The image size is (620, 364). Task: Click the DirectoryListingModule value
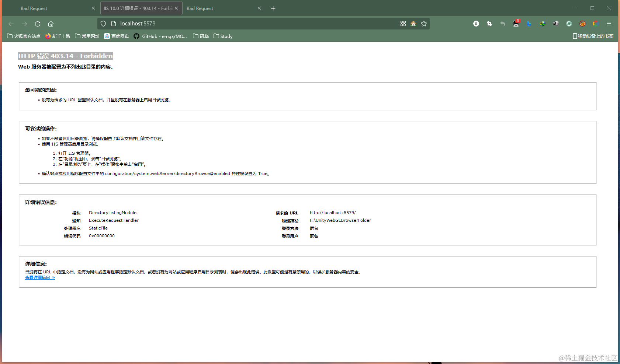[x=112, y=213]
